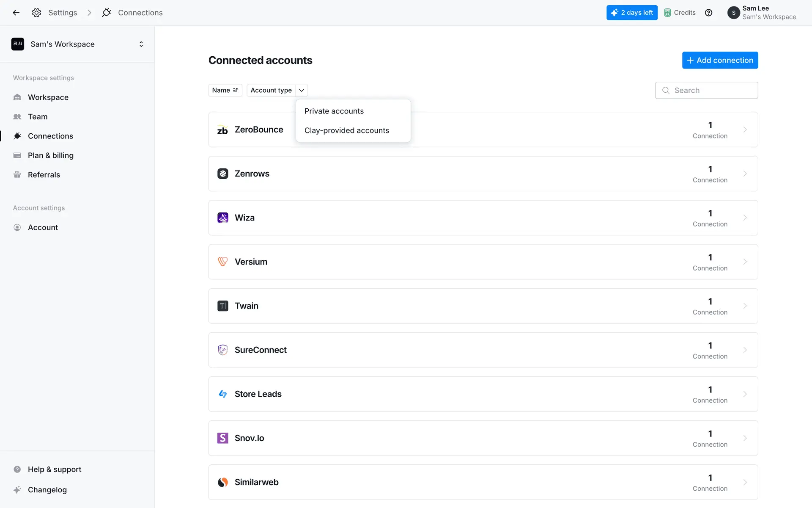
Task: Collapse the Account type dropdown arrow
Action: click(302, 90)
